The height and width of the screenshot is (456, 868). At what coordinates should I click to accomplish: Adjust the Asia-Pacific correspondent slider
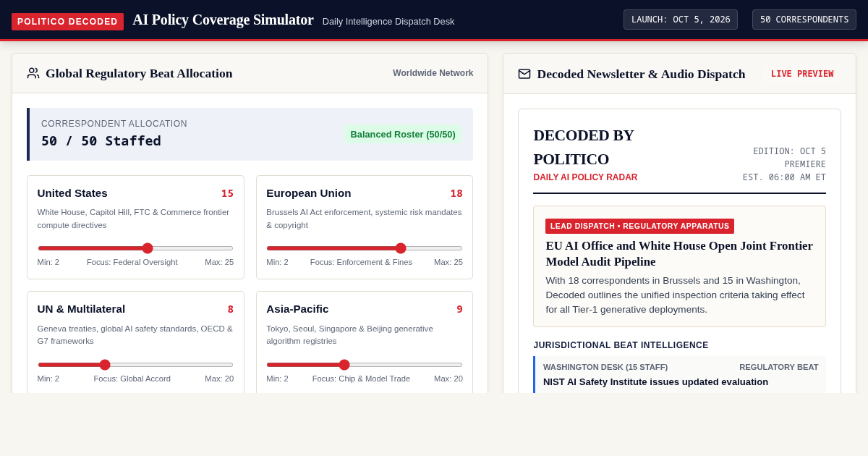pyautogui.click(x=365, y=365)
